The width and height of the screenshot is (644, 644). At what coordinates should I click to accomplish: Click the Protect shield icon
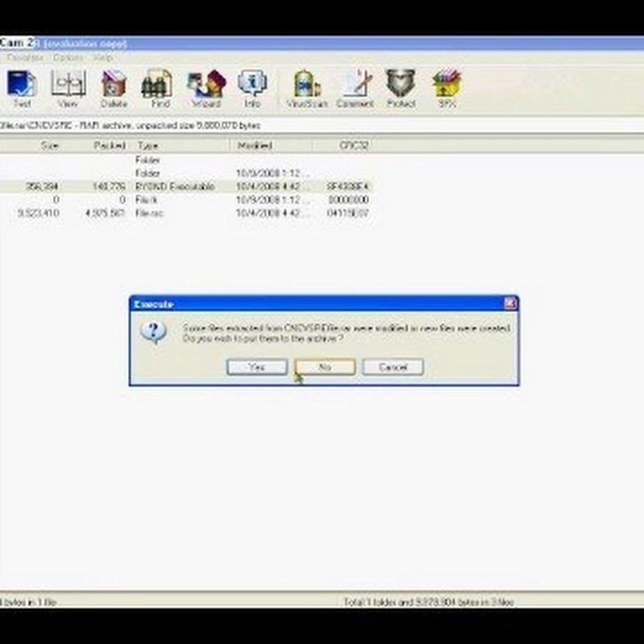(401, 89)
